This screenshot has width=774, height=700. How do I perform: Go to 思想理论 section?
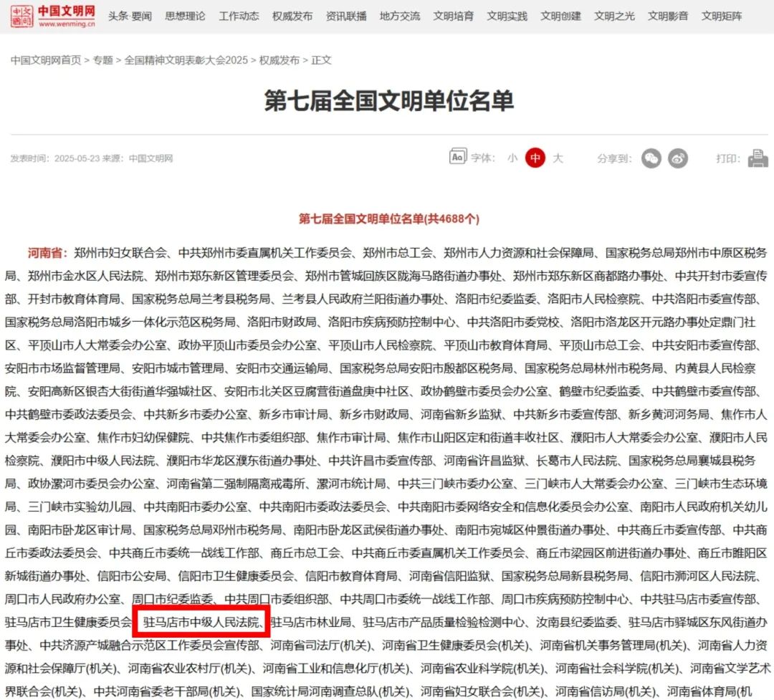pos(185,16)
